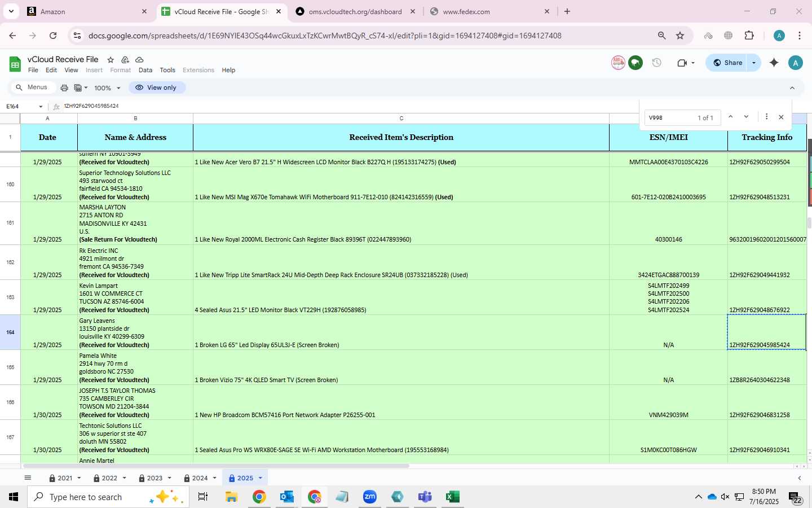Switch to the oms.vcloudtech.org dashboard tab
Screen dimensions: 812x508
point(355,11)
